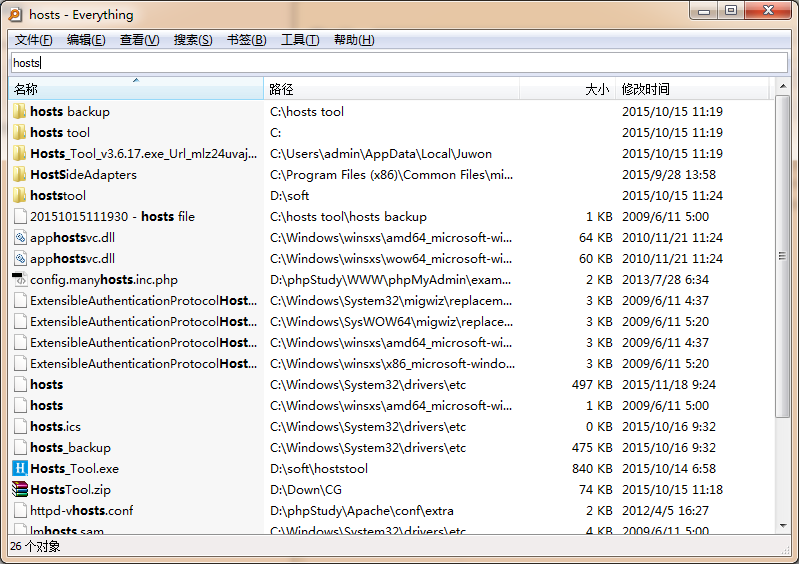Click path 'C:\Windows\System32\drivers\etc' of 497 KB hosts

pyautogui.click(x=368, y=385)
